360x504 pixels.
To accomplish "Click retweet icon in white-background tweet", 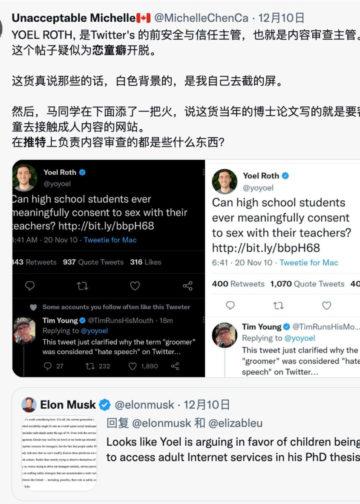I will 278,305.
